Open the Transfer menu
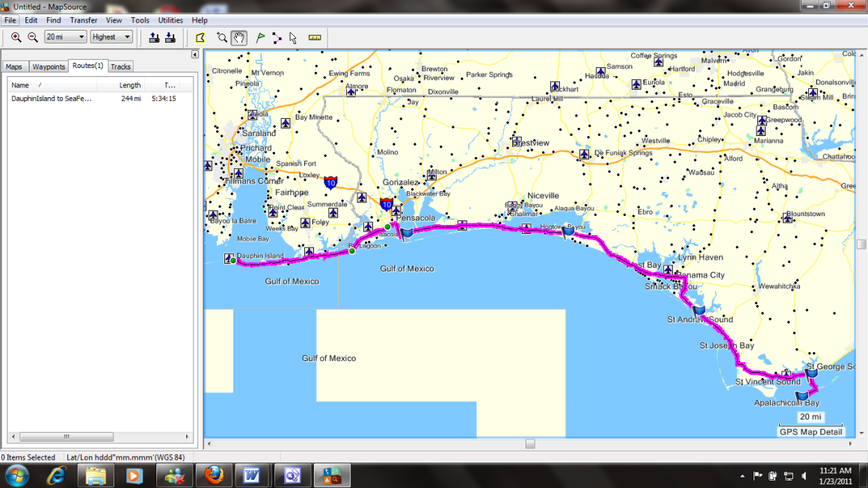 tap(84, 20)
